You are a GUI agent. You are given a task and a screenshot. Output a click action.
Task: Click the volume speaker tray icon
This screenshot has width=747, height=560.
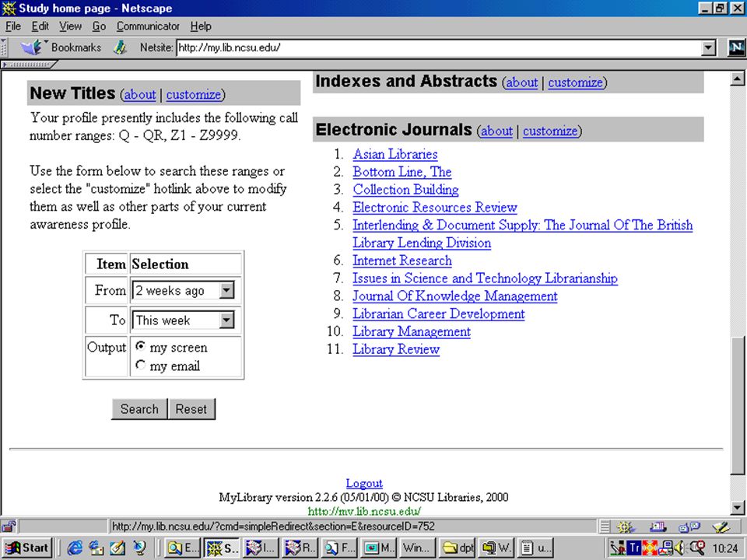[x=680, y=548]
